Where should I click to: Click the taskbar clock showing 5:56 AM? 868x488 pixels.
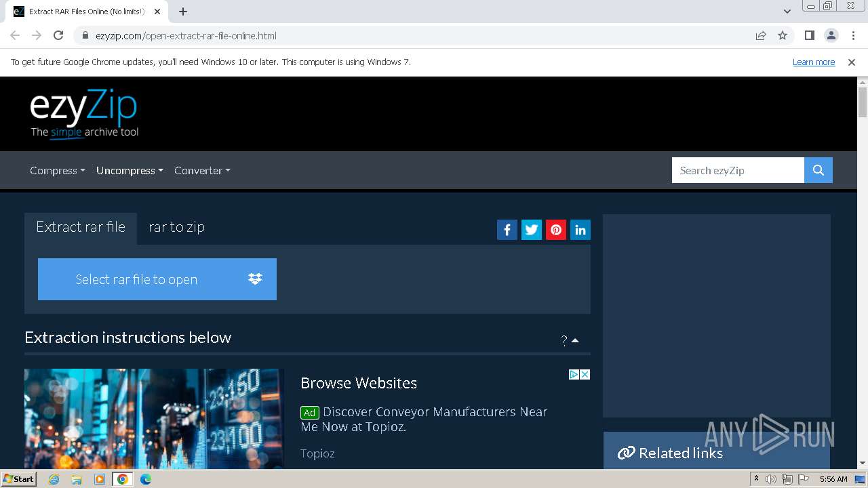point(833,479)
